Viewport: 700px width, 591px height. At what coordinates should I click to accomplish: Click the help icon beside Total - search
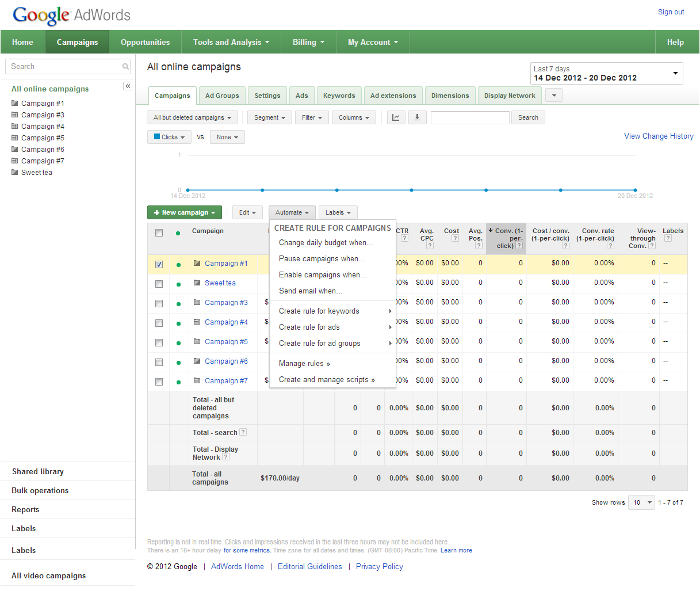click(x=243, y=432)
